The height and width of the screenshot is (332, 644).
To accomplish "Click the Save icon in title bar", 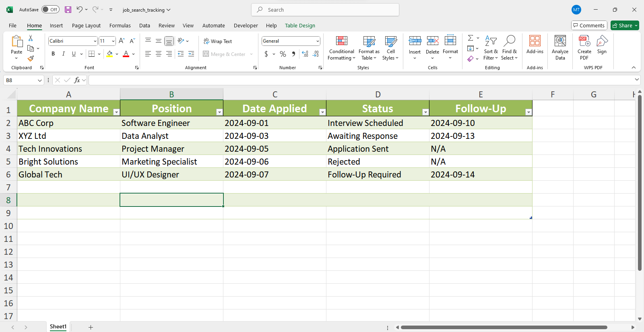I will [68, 10].
